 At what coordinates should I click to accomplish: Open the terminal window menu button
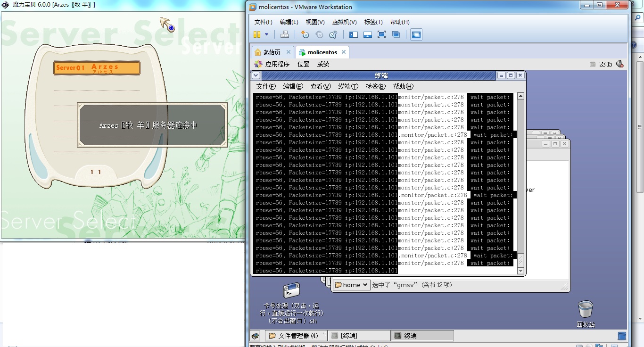click(256, 75)
